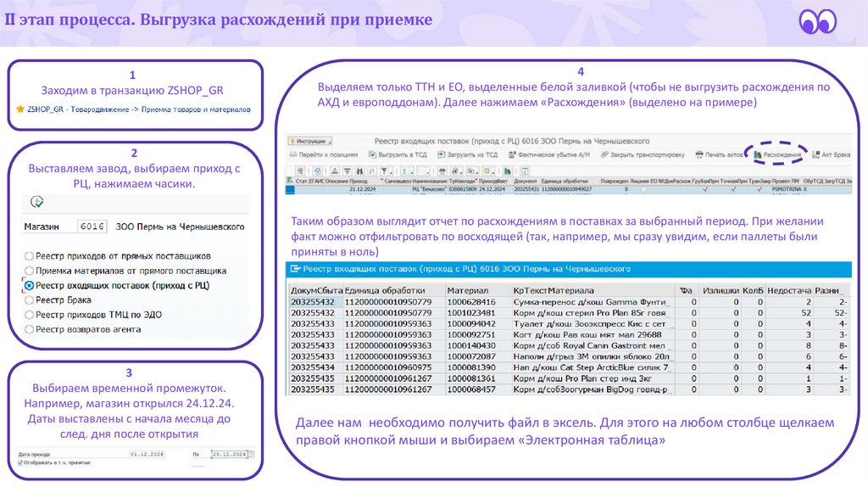The width and height of the screenshot is (868, 487).
Task: Open the Инструкция button
Action: coord(310,142)
